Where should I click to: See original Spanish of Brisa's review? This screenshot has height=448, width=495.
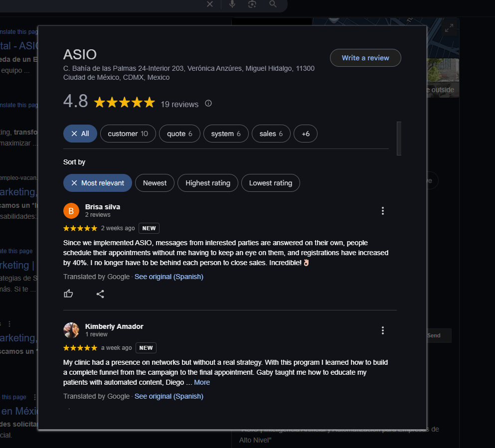coord(169,277)
